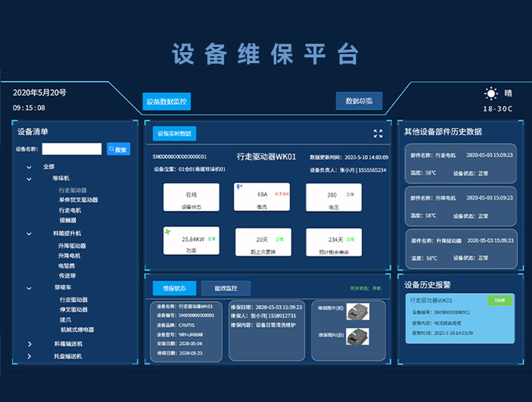
Task: Click the sun weather icon
Action: tap(491, 93)
